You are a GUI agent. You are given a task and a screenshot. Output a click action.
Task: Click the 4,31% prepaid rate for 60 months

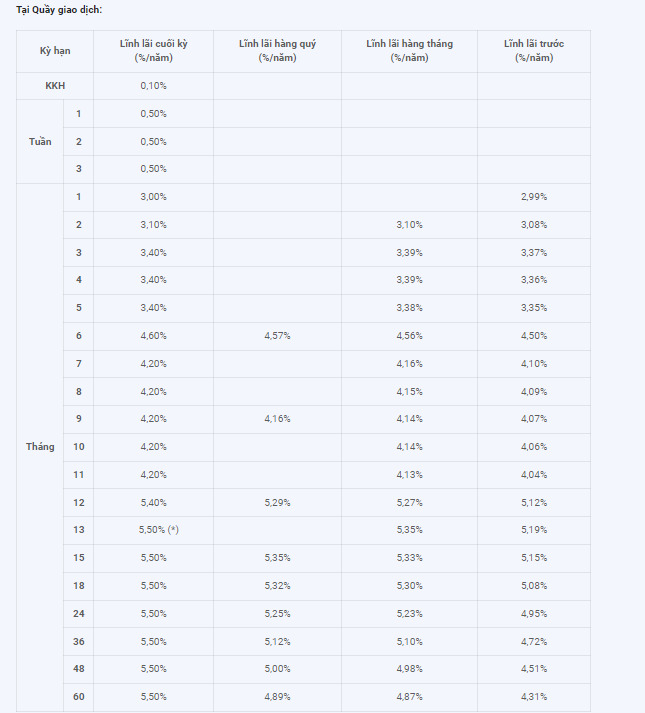(x=534, y=697)
